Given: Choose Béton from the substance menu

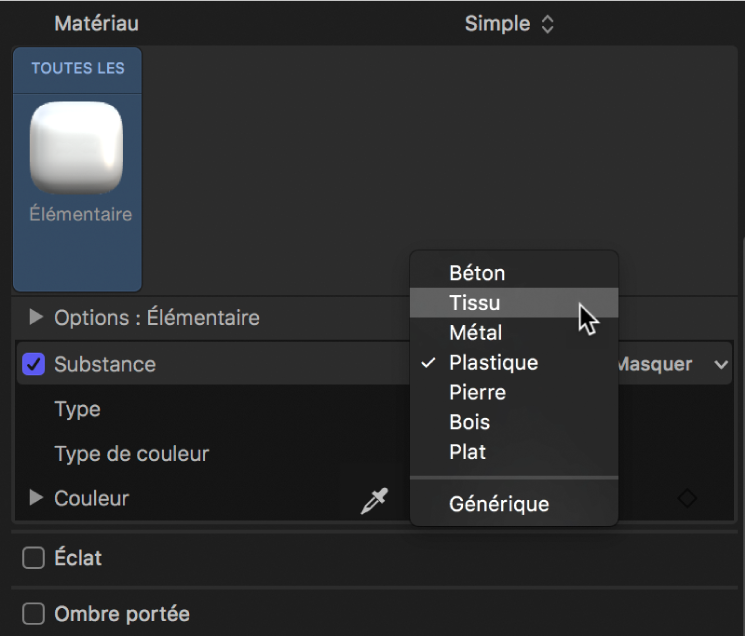Looking at the screenshot, I should click(x=477, y=273).
